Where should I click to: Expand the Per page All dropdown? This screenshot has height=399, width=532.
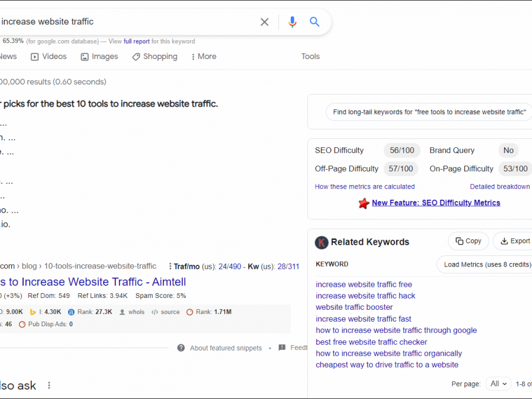click(x=498, y=384)
